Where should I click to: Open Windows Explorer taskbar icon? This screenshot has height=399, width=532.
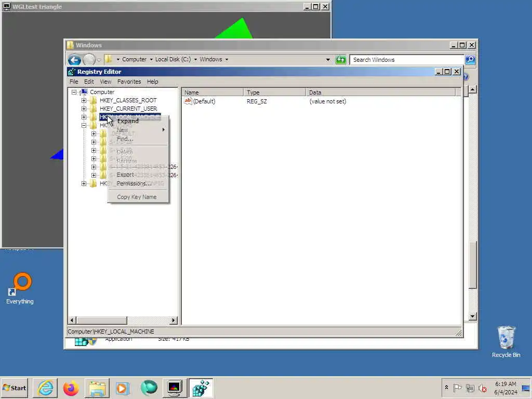point(97,388)
